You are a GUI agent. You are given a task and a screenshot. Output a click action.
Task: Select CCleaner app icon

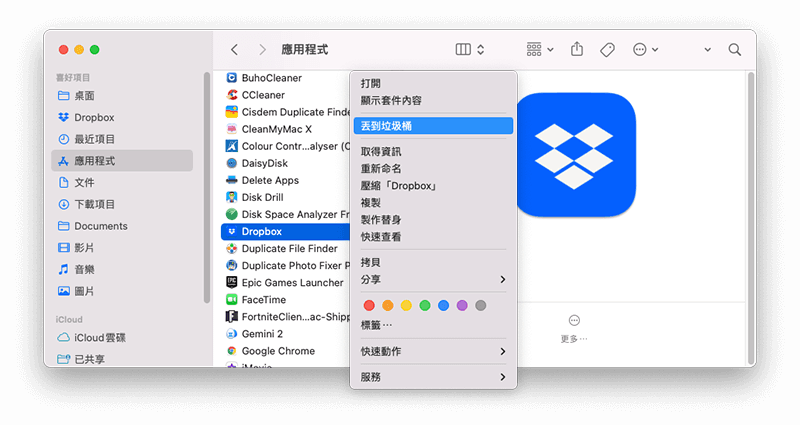coord(232,95)
